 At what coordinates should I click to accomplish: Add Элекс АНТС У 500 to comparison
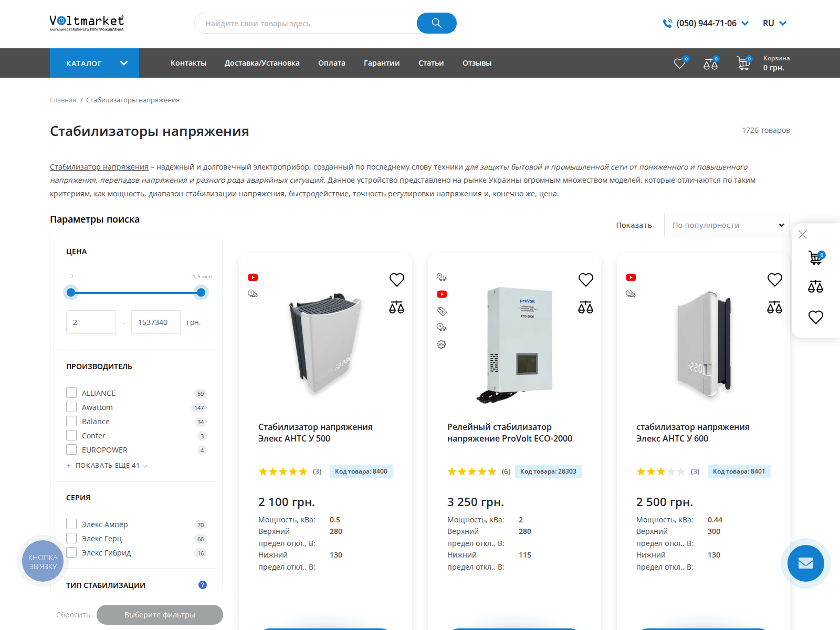[x=397, y=307]
